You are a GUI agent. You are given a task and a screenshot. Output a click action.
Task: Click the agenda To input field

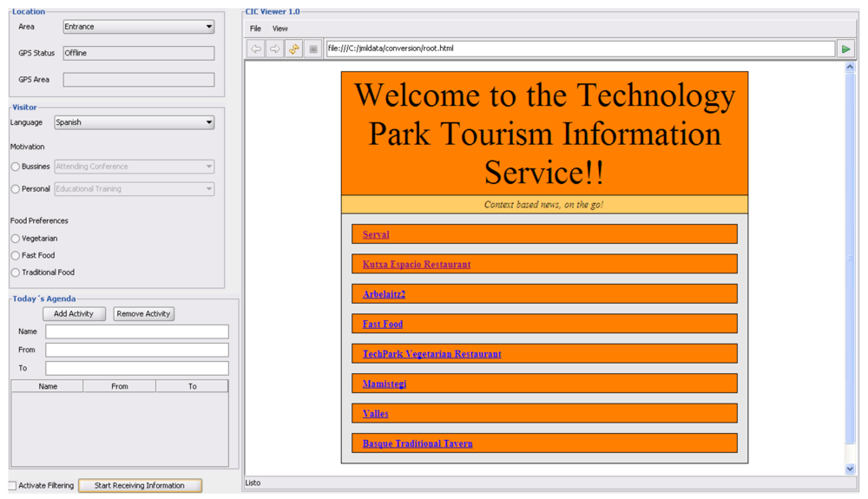(137, 368)
